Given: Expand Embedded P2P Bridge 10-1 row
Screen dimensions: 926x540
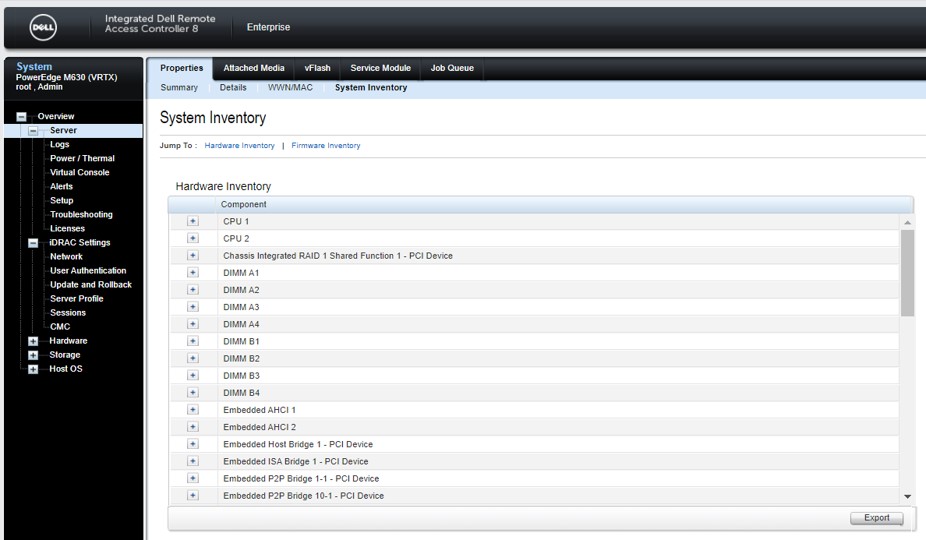Looking at the screenshot, I should click(x=193, y=496).
